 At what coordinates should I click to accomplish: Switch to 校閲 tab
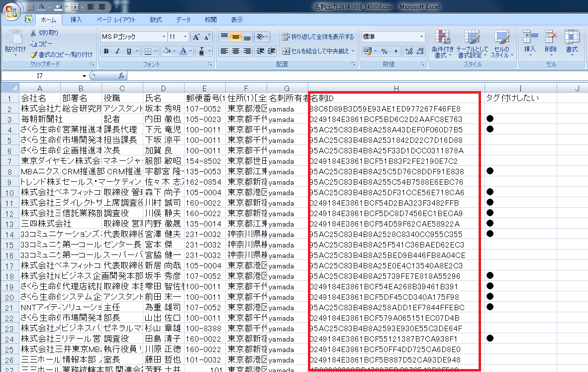(x=210, y=19)
